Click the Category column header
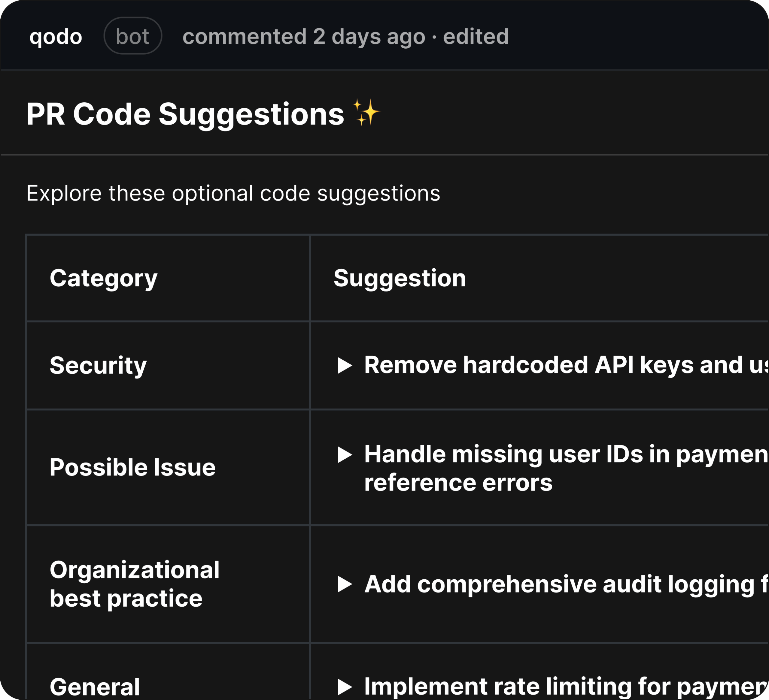This screenshot has width=769, height=700. pyautogui.click(x=103, y=278)
